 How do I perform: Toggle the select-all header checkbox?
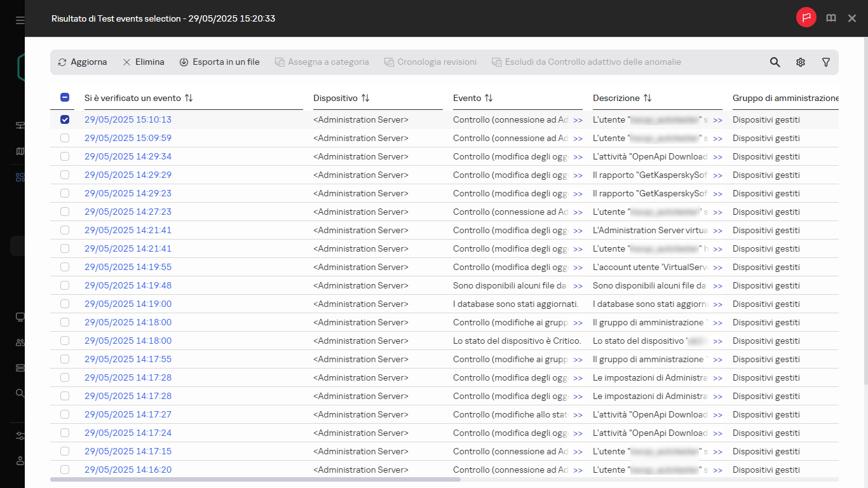(65, 98)
